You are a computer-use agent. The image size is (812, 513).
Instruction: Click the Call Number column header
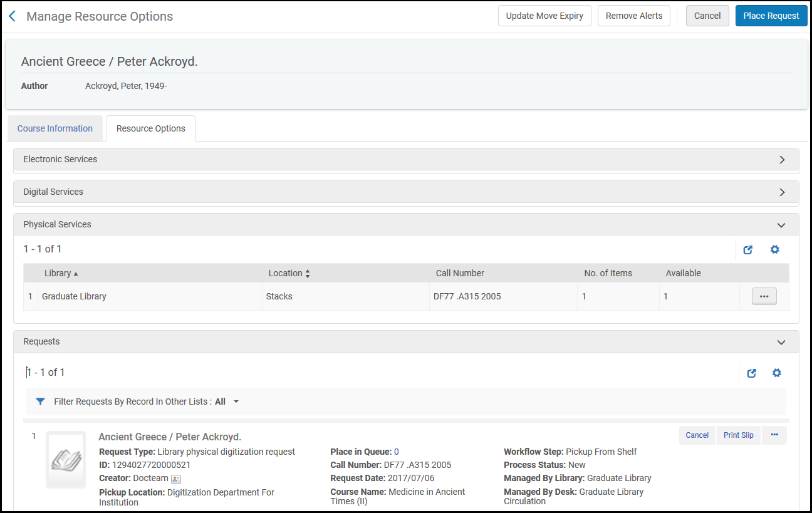[460, 273]
